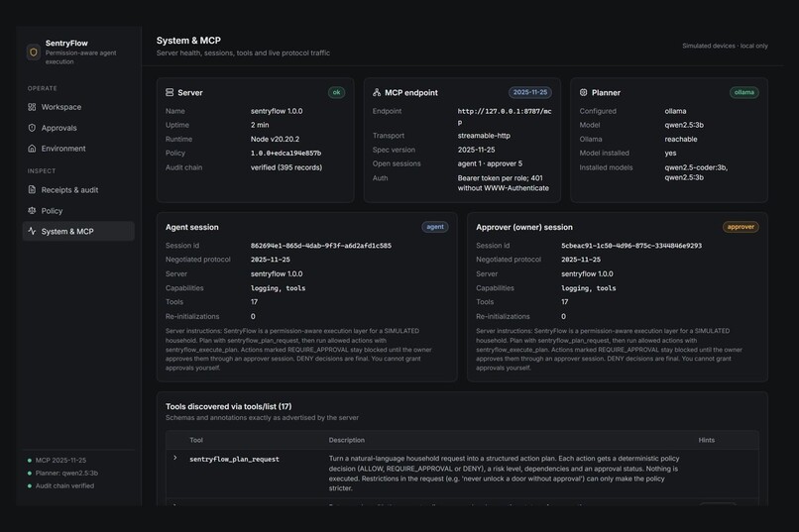The image size is (799, 532).
Task: Click the Uptime value '2 min'
Action: click(x=260, y=125)
